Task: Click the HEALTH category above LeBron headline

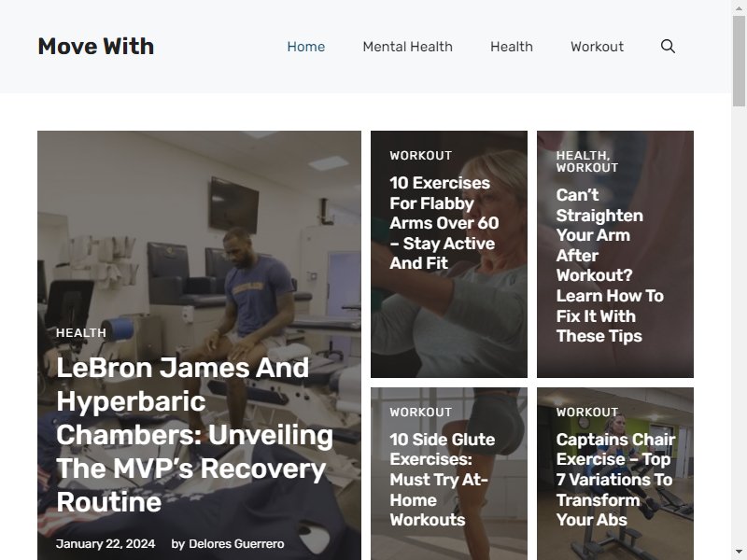Action: pyautogui.click(x=81, y=333)
